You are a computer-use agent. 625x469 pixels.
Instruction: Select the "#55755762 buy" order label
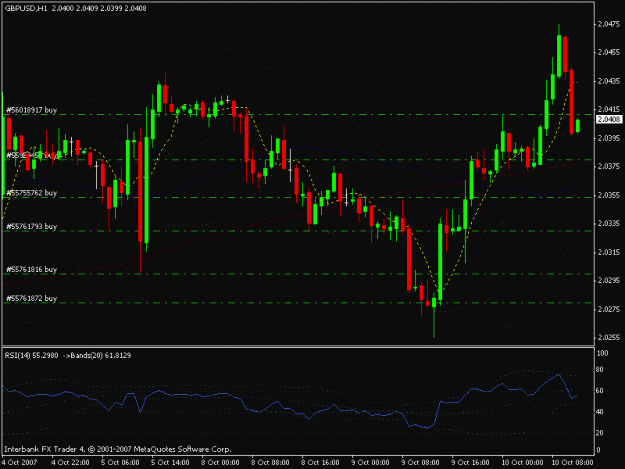click(x=31, y=193)
